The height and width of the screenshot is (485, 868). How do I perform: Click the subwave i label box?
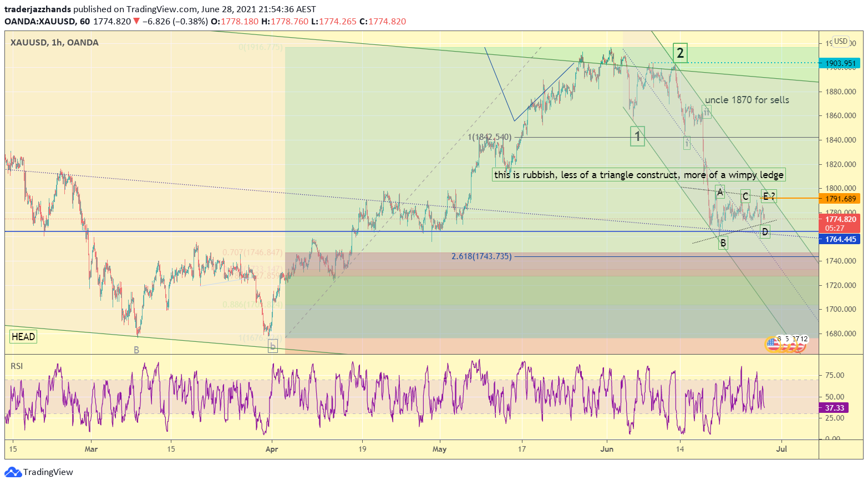(x=687, y=143)
